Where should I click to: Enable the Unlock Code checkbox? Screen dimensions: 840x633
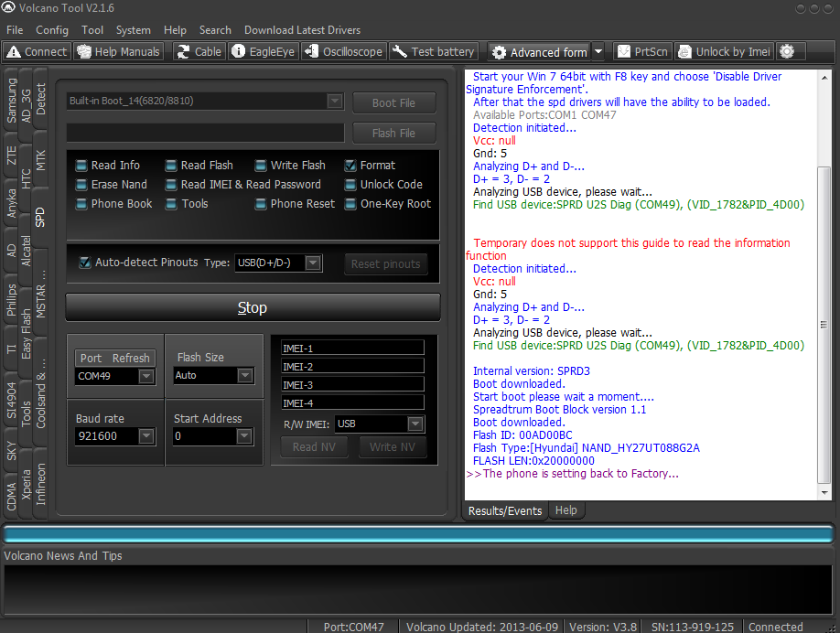(350, 185)
